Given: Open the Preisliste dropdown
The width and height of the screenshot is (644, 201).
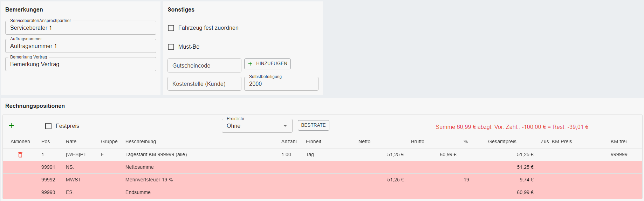Looking at the screenshot, I should 257,126.
